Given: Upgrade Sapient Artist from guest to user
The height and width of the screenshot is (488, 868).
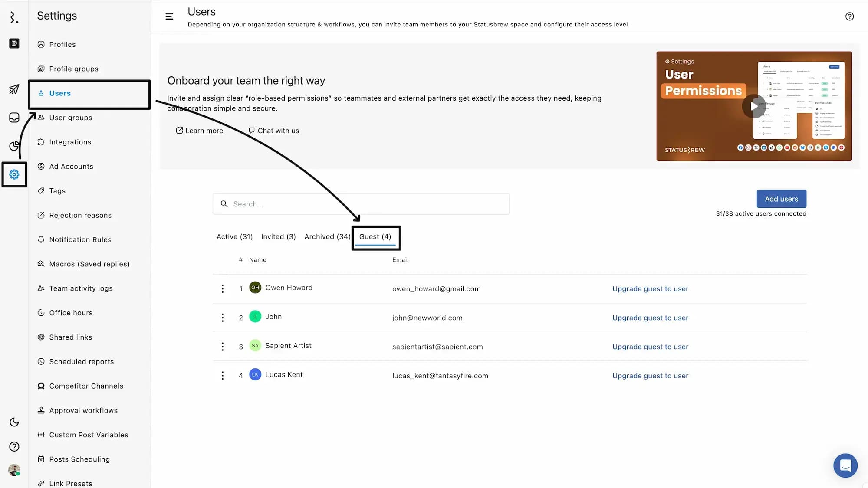Looking at the screenshot, I should pyautogui.click(x=650, y=347).
